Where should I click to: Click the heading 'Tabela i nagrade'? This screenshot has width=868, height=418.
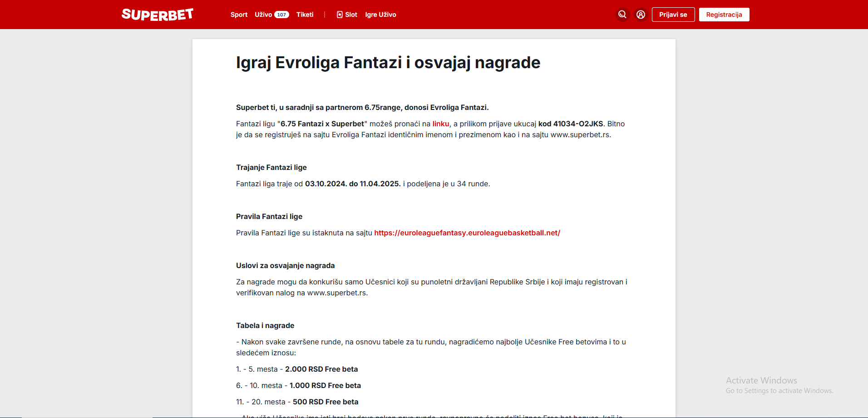[x=265, y=325]
